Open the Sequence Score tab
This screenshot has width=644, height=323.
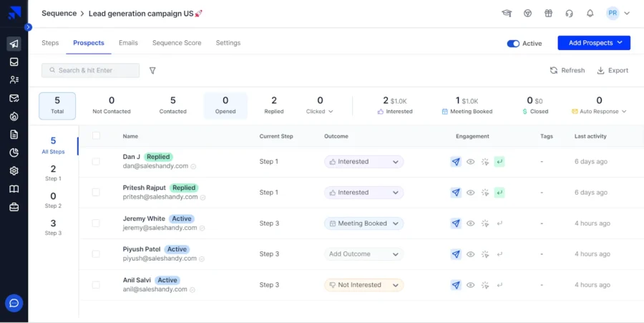point(177,43)
